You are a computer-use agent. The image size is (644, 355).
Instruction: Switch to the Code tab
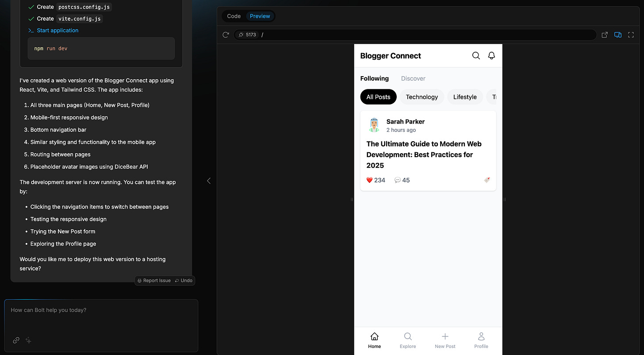pos(234,16)
